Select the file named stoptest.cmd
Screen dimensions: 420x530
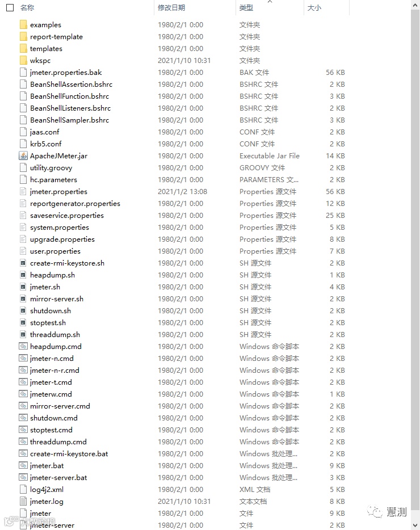tap(51, 430)
